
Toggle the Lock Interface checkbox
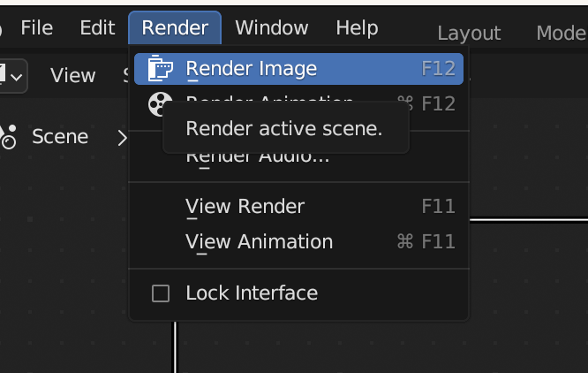click(x=161, y=293)
